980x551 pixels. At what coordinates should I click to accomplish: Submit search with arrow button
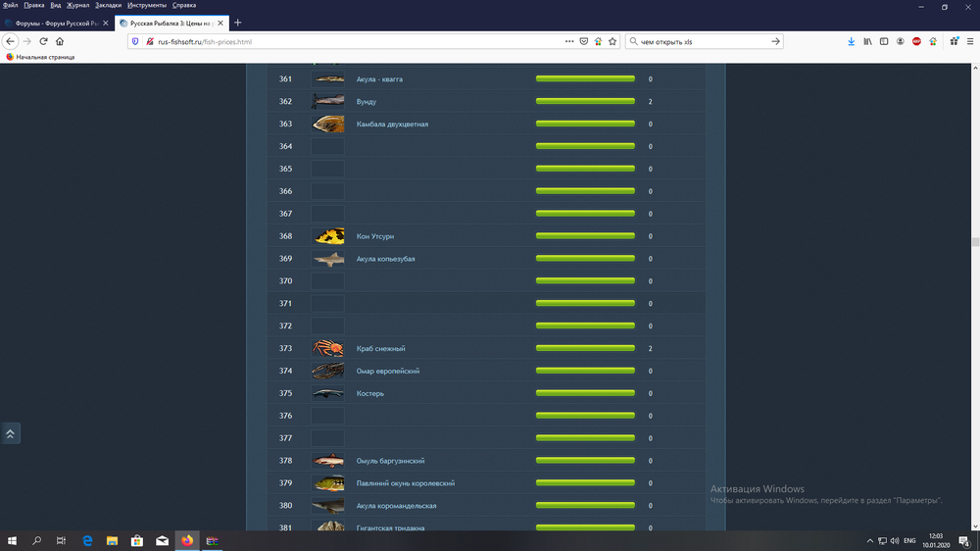point(775,41)
